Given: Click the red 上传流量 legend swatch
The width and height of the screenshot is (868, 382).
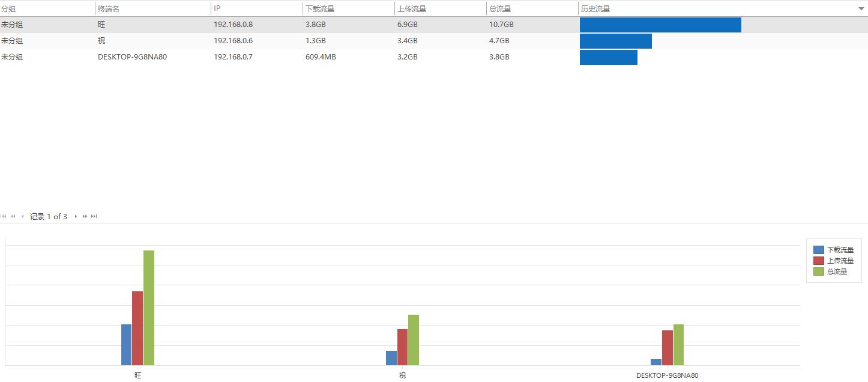Looking at the screenshot, I should pyautogui.click(x=819, y=261).
